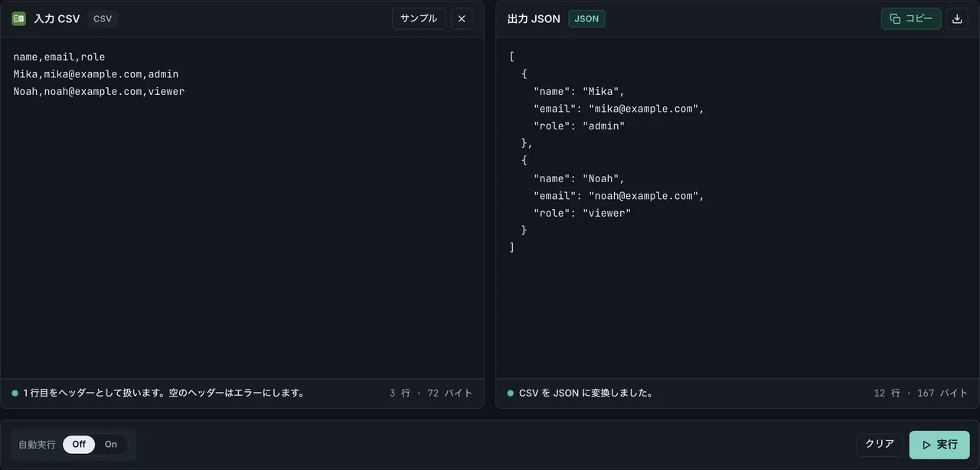The width and height of the screenshot is (980, 470).
Task: Set auto-run to Off
Action: tap(79, 445)
